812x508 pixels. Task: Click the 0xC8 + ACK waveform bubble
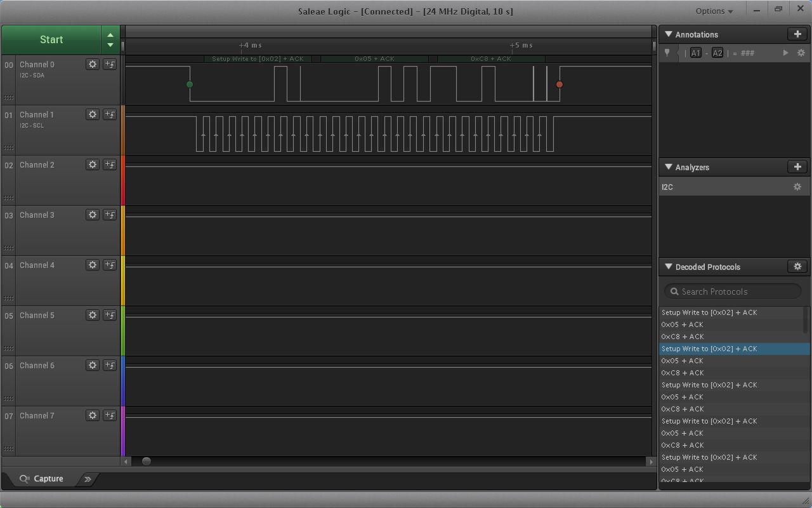click(x=491, y=59)
